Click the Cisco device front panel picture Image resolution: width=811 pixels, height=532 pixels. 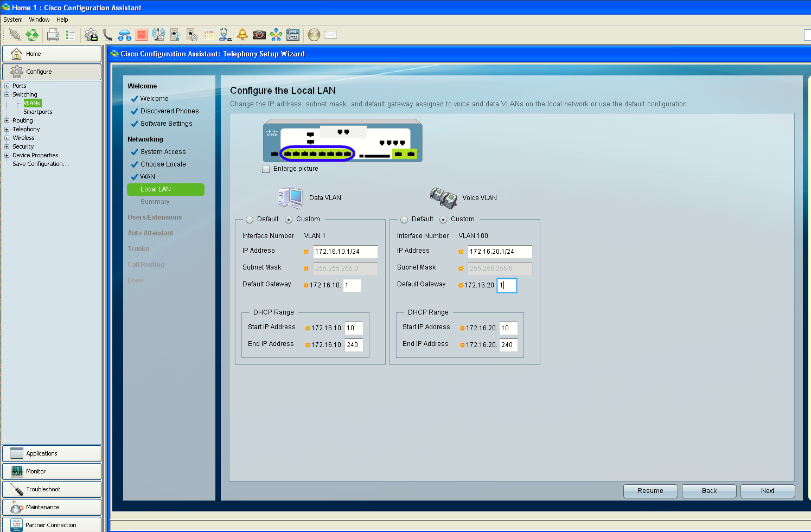click(x=343, y=140)
